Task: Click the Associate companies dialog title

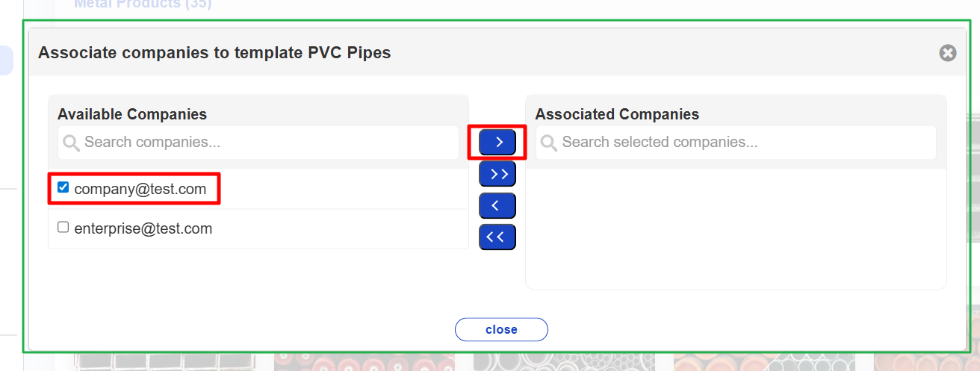Action: pyautogui.click(x=214, y=52)
